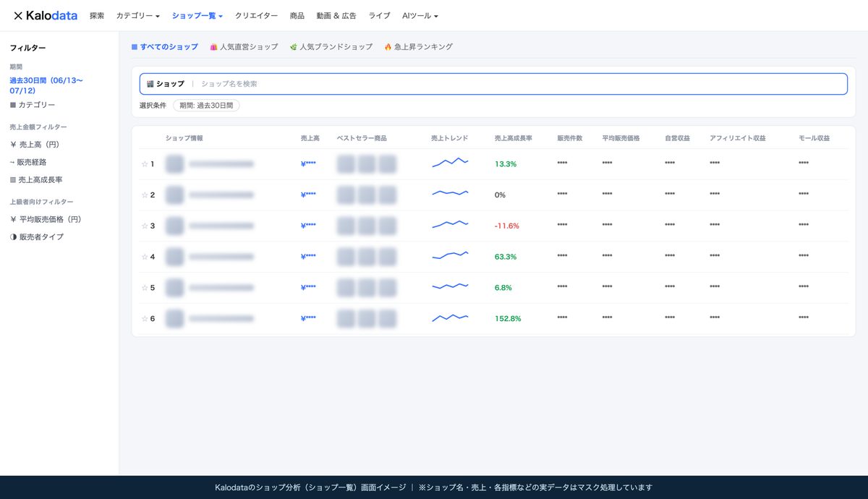
Task: Open the 売上高成長率 sidebar filter
Action: tap(36, 179)
